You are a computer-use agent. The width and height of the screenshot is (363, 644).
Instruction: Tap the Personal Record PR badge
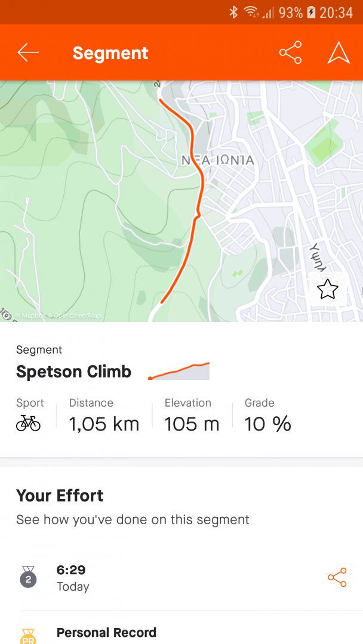click(28, 636)
